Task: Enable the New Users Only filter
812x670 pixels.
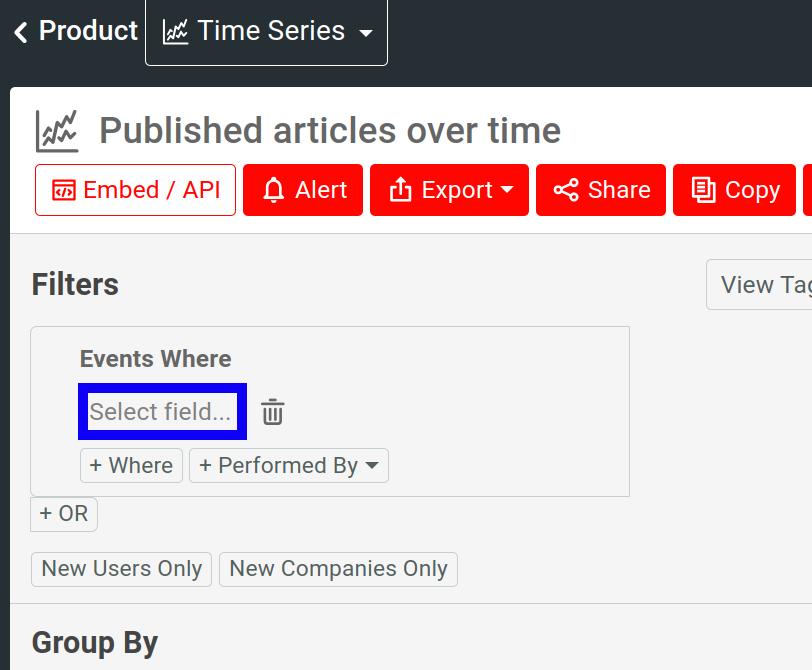Action: pyautogui.click(x=121, y=568)
